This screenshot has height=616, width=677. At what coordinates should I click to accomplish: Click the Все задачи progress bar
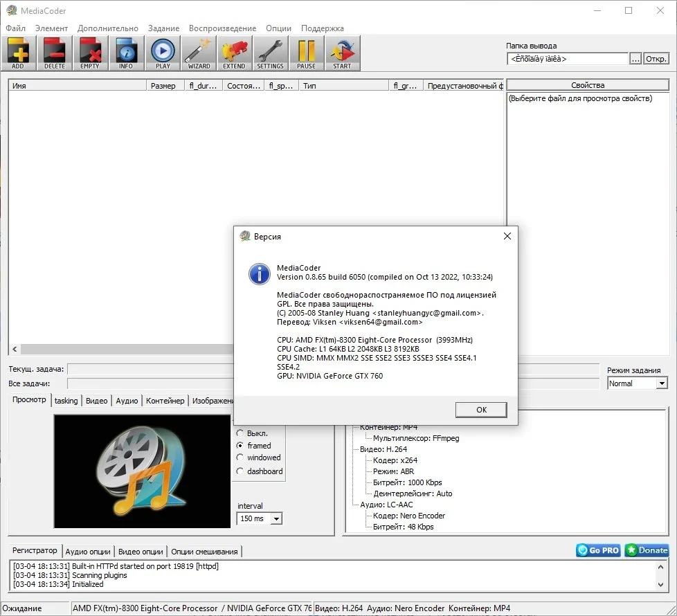(x=150, y=383)
